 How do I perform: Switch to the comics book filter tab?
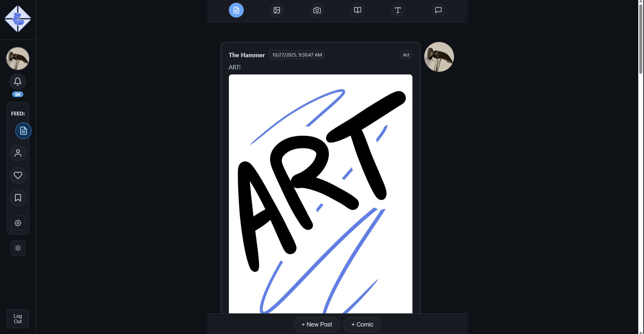[357, 10]
